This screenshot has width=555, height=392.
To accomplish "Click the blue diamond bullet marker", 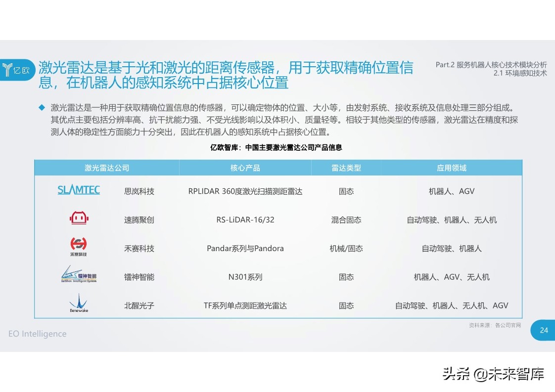I will tap(42, 106).
